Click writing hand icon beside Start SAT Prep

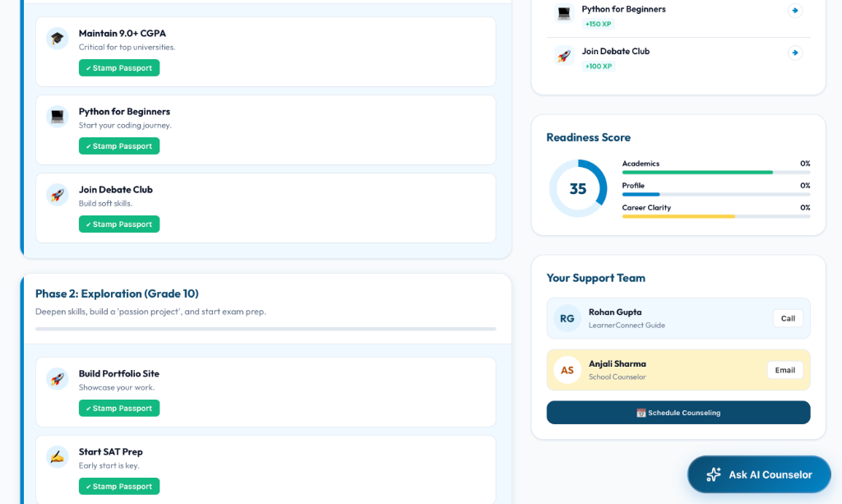coord(57,457)
